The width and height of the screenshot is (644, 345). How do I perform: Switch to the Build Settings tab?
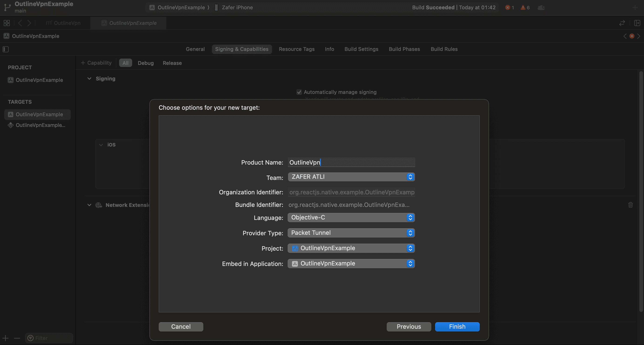tap(361, 49)
